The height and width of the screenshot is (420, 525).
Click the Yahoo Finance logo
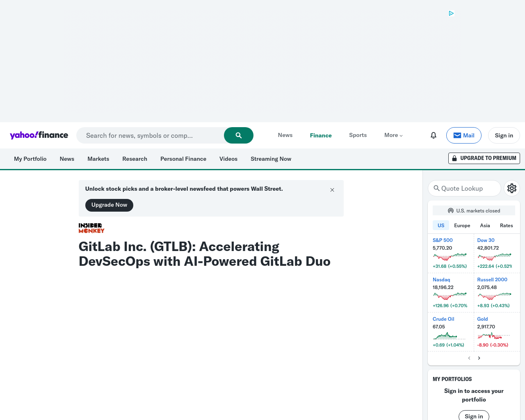(39, 135)
